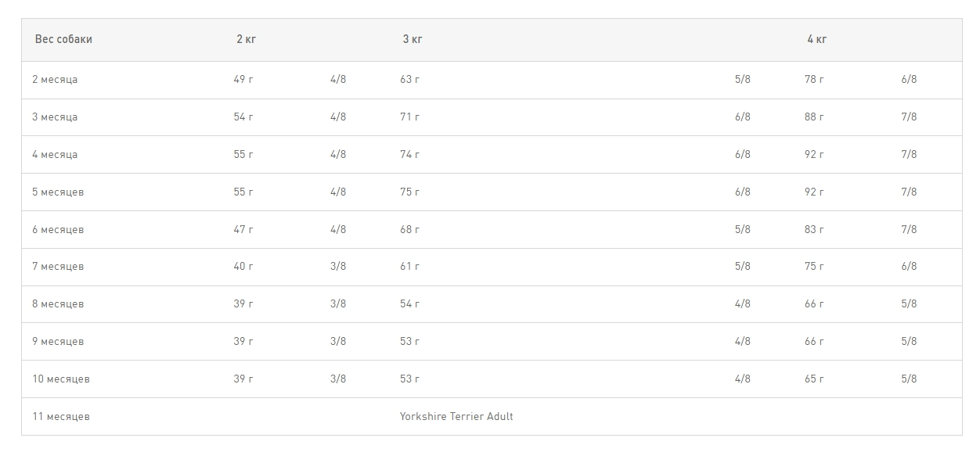This screenshot has height=456, width=980.
Task: Select the '7 месяцев' row label
Action: coord(58,267)
